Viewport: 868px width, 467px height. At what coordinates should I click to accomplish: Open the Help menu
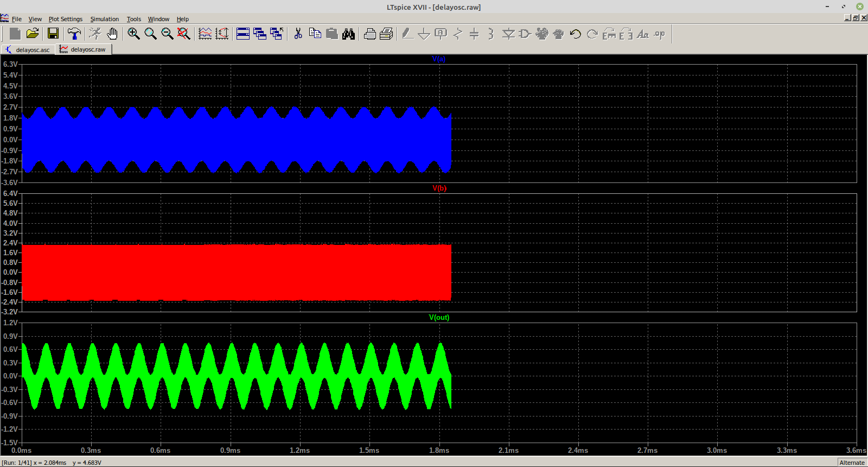tap(183, 19)
